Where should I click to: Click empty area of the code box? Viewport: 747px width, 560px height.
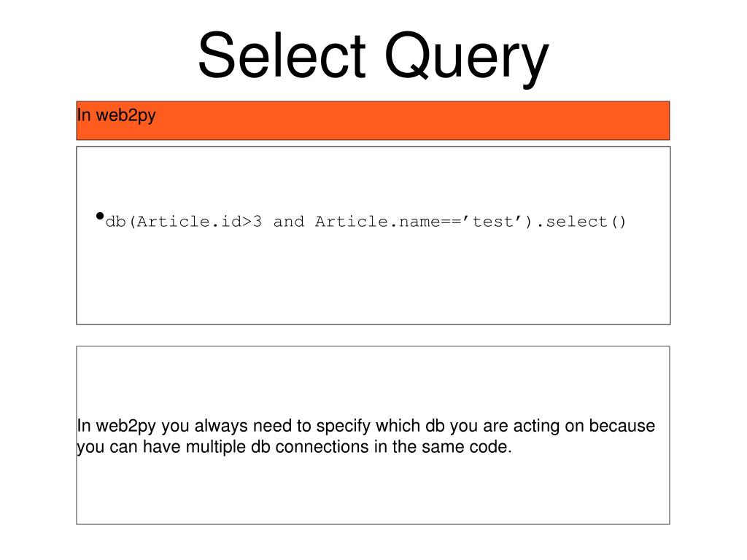[373, 281]
